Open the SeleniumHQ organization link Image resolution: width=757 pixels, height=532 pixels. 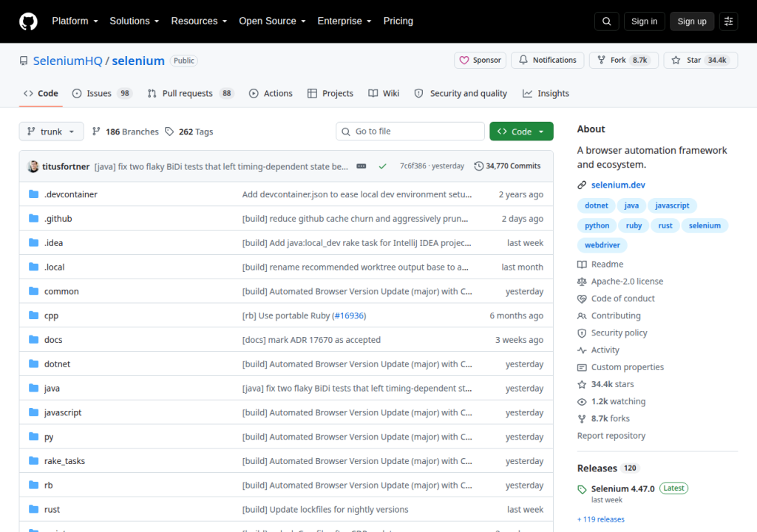pos(67,61)
